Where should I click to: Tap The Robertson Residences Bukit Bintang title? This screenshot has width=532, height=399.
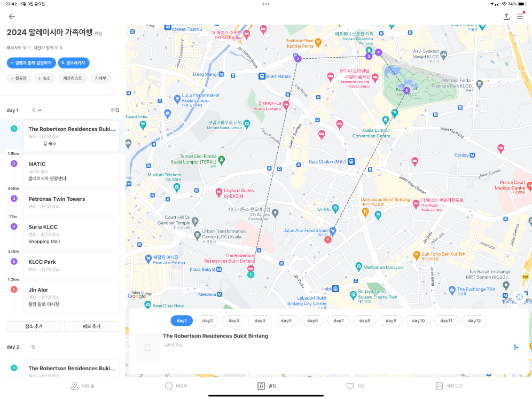(x=215, y=336)
